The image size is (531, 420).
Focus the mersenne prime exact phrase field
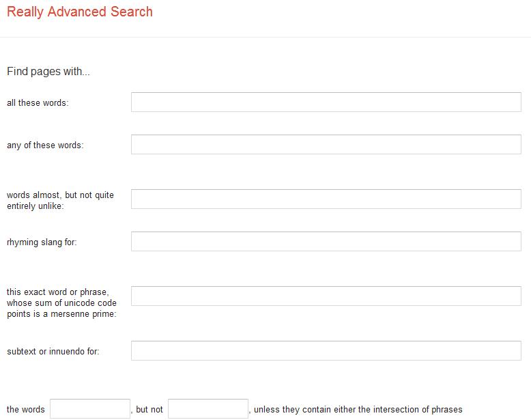326,296
